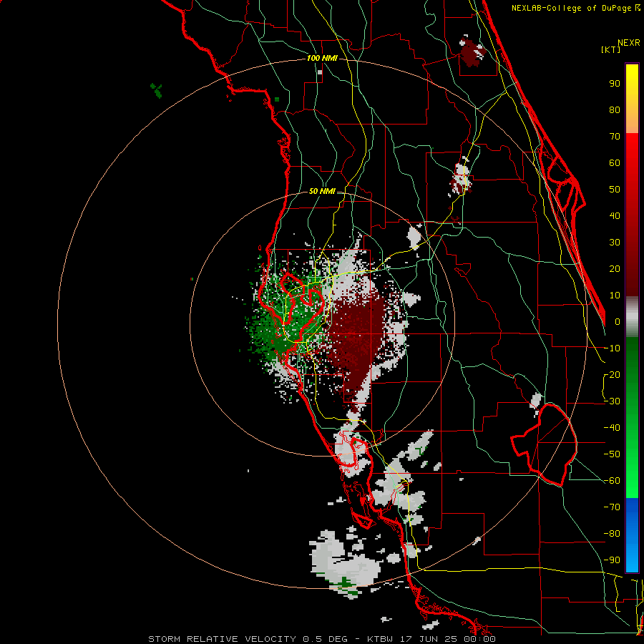This screenshot has height=644, width=644.
Task: Click the -10 scale value
Action: 613,348
